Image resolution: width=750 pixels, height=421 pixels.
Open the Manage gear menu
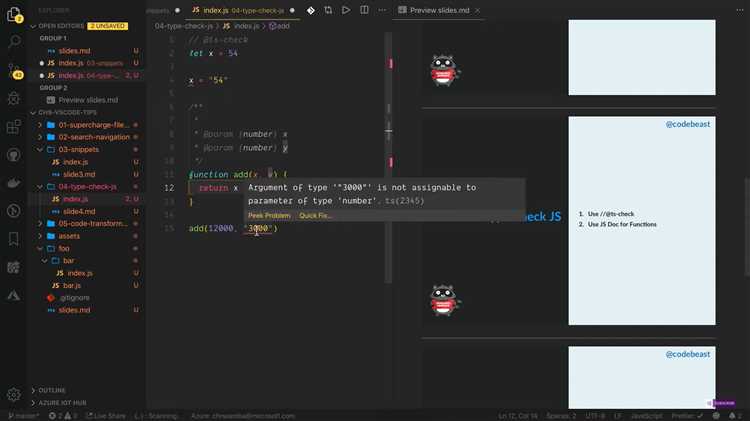click(14, 395)
